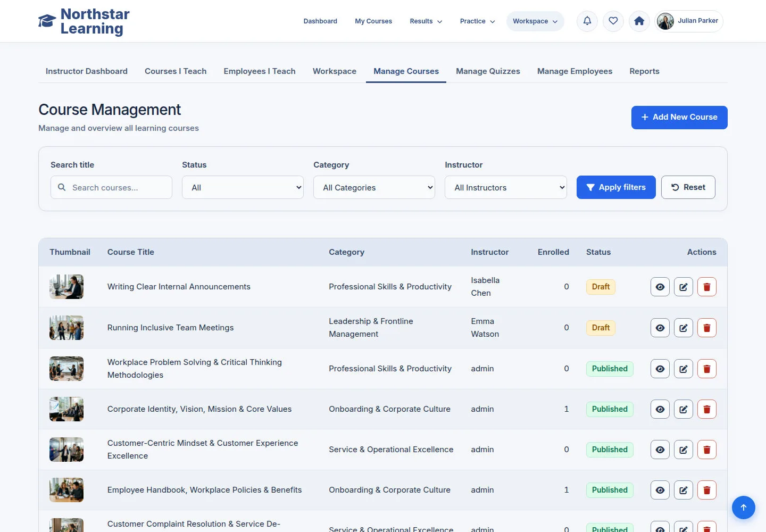Edit the Customer-Centric Mindset course

click(x=684, y=450)
